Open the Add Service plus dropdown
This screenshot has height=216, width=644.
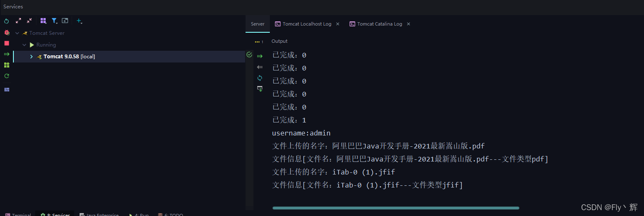click(79, 21)
